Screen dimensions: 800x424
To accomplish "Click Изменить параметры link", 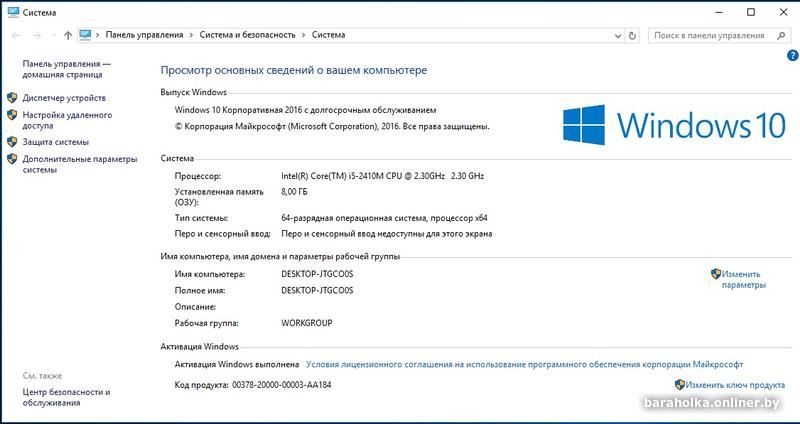I will tap(743, 280).
